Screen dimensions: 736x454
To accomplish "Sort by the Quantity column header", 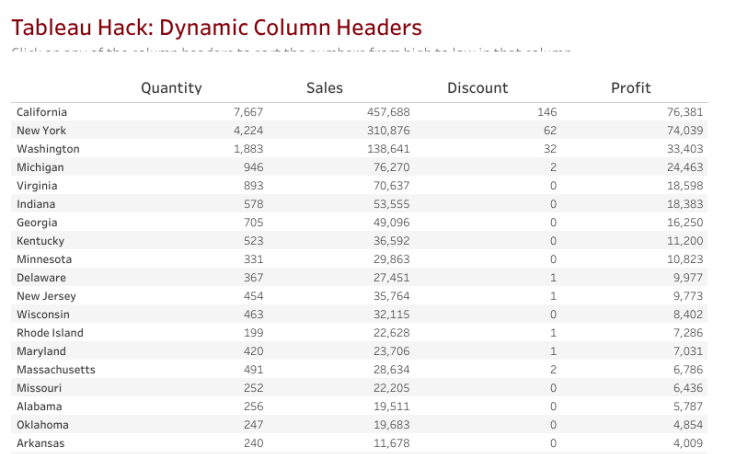I will pyautogui.click(x=171, y=88).
